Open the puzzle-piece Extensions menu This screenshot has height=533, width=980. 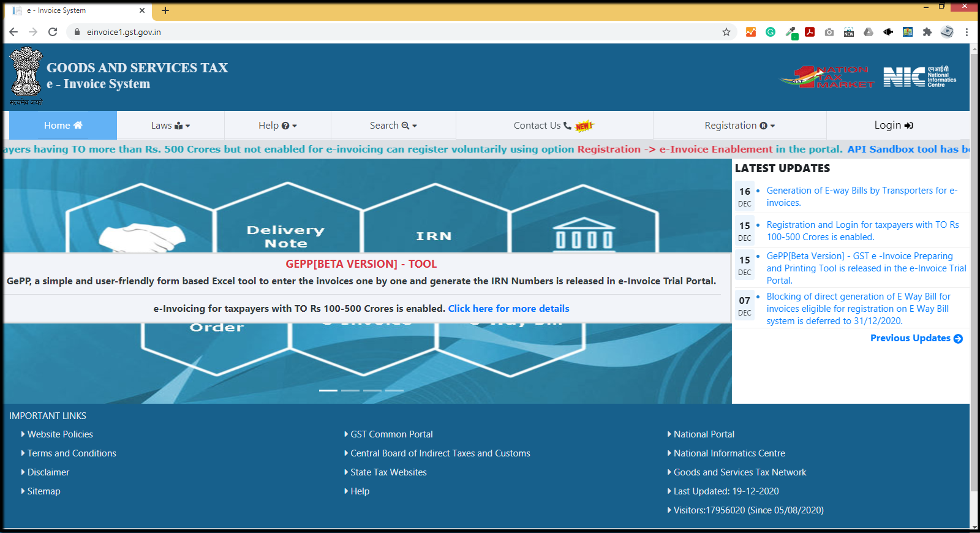[x=927, y=32]
